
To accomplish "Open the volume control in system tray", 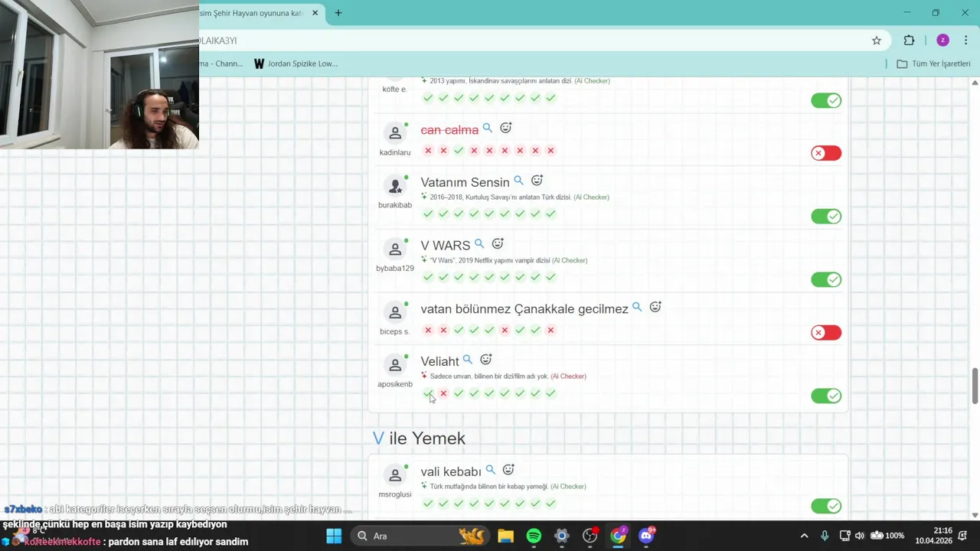I will click(x=860, y=536).
